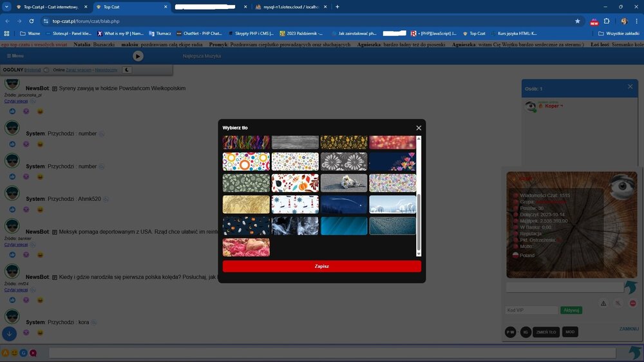Screen dimensions: 644x362
Task: Pick the gold floral on black background
Action: coord(344,142)
